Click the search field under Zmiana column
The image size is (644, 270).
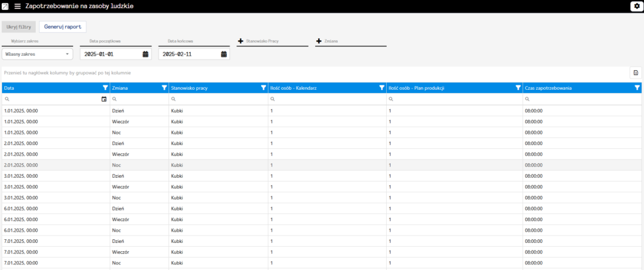pyautogui.click(x=142, y=99)
